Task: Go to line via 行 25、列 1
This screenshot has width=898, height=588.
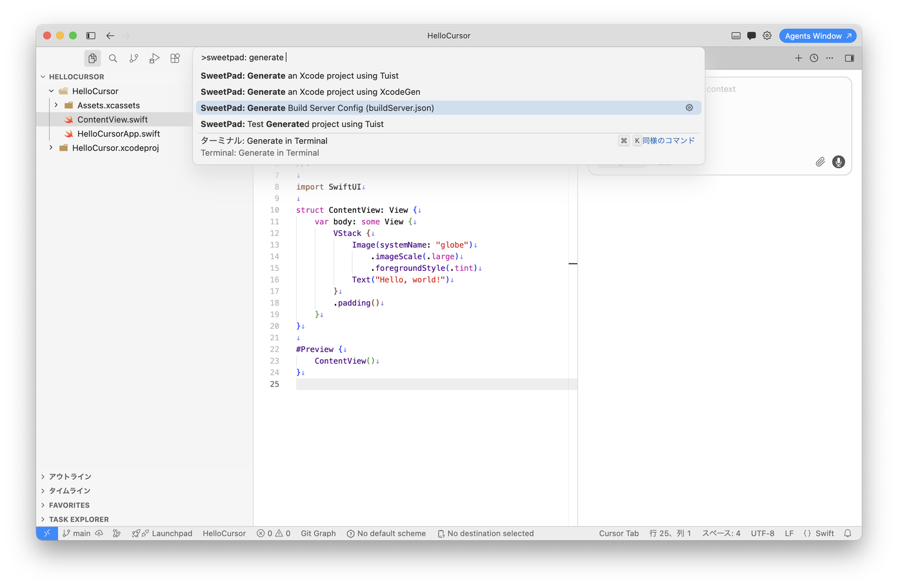Action: coord(670,533)
